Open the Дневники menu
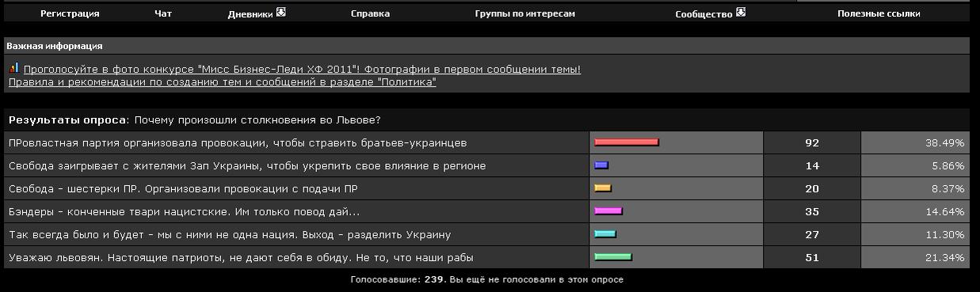 point(250,13)
